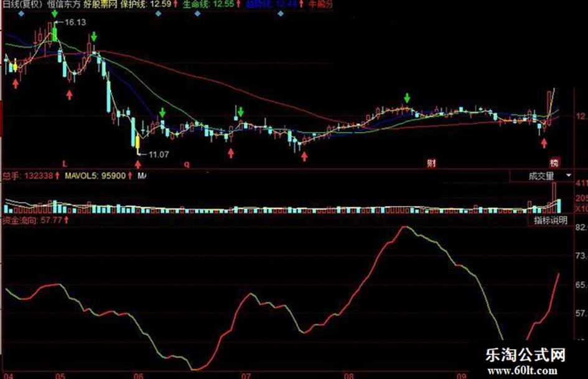The height and width of the screenshot is (379, 588).
Task: Click the blue diamond below the 12.59 value
Action: [x=158, y=14]
